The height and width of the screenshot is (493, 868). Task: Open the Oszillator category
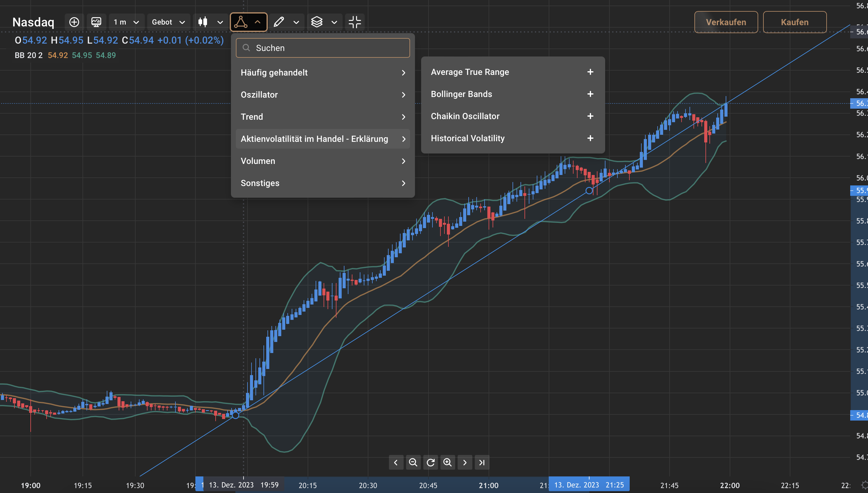point(323,95)
